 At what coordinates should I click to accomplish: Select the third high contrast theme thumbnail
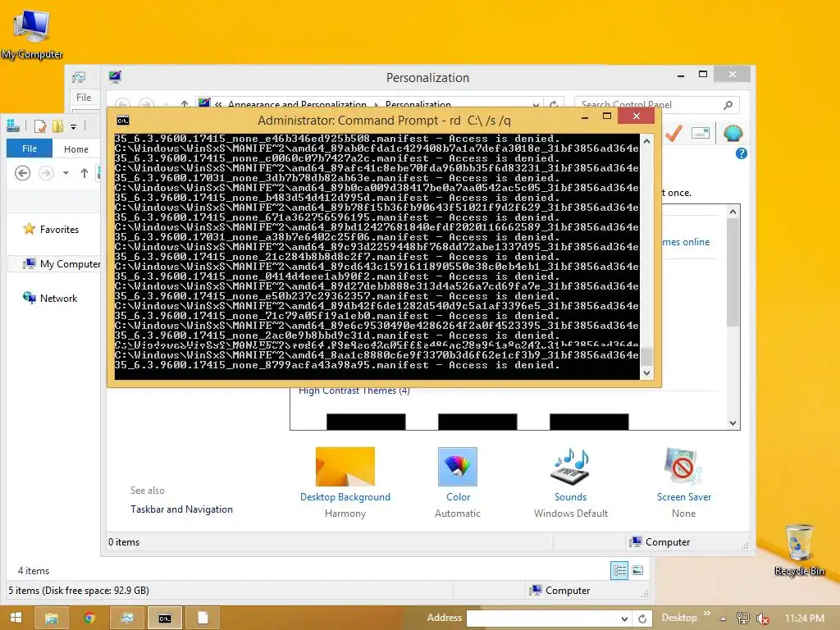click(x=589, y=422)
